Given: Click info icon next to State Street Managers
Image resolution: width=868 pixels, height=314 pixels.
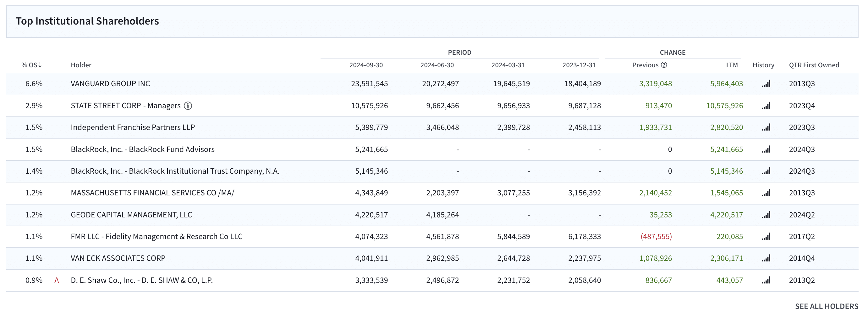Looking at the screenshot, I should [188, 106].
